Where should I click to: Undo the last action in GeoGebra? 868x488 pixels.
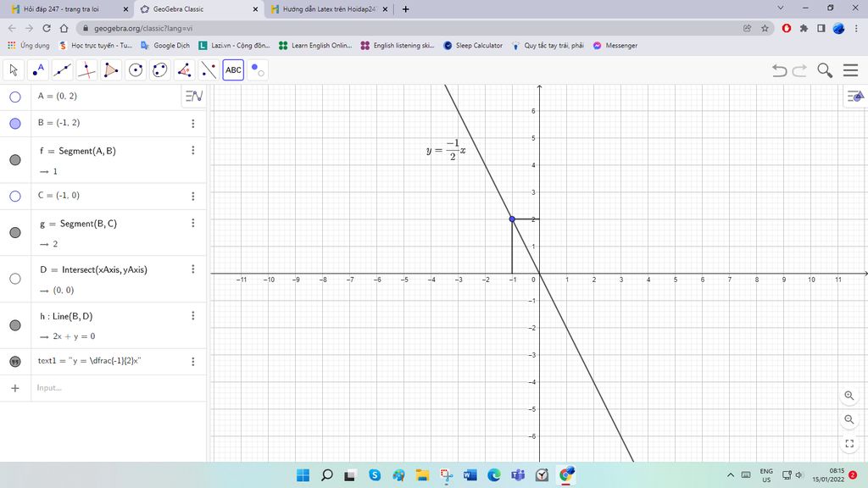780,70
